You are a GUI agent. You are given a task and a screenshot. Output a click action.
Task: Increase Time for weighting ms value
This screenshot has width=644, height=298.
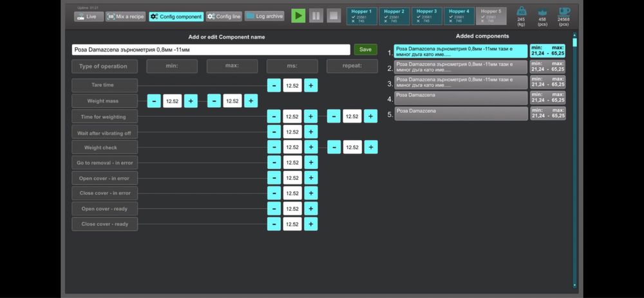pyautogui.click(x=311, y=117)
